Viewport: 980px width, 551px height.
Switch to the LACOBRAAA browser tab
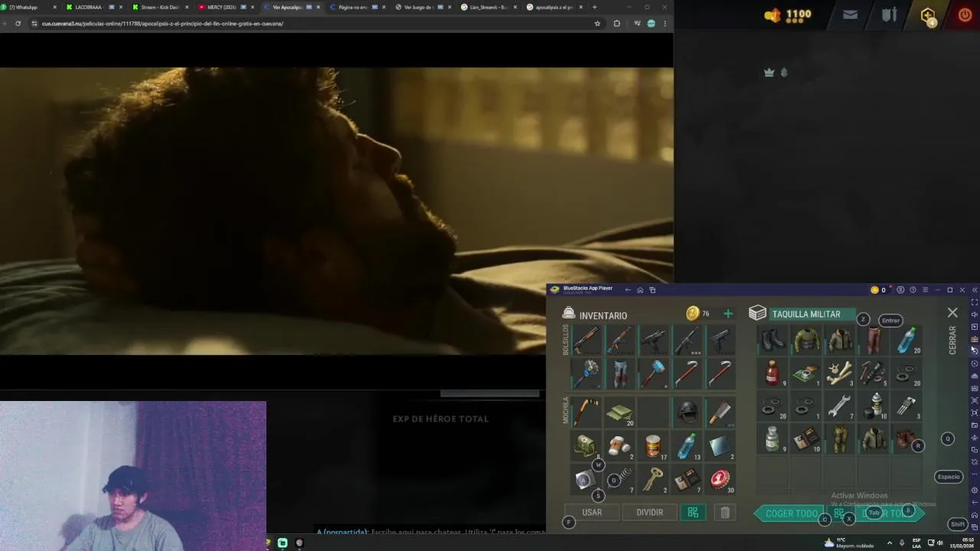pyautogui.click(x=94, y=7)
